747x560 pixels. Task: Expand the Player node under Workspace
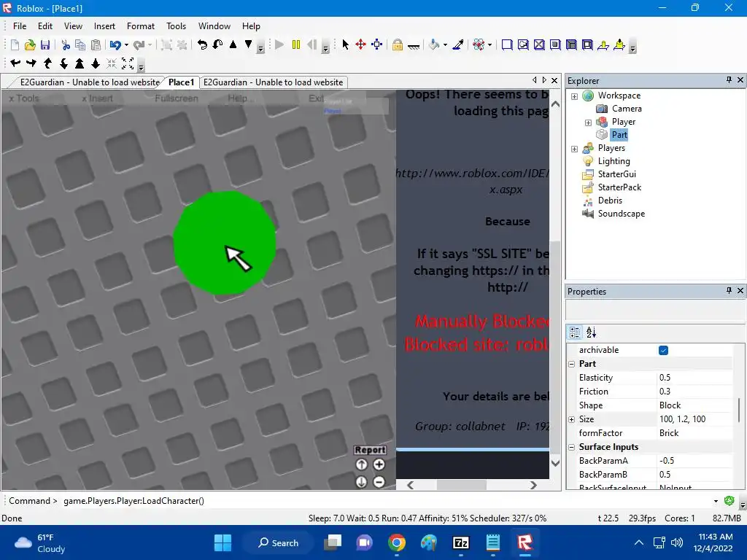[589, 122]
